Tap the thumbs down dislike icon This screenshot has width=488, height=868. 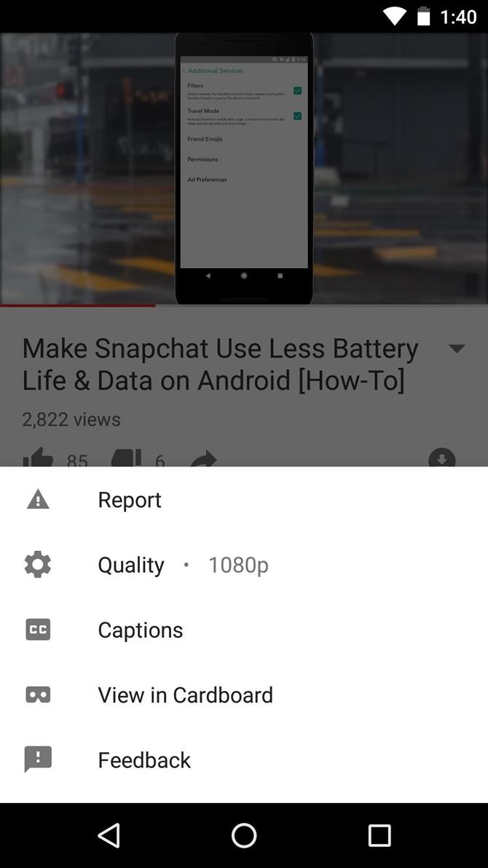pos(126,458)
